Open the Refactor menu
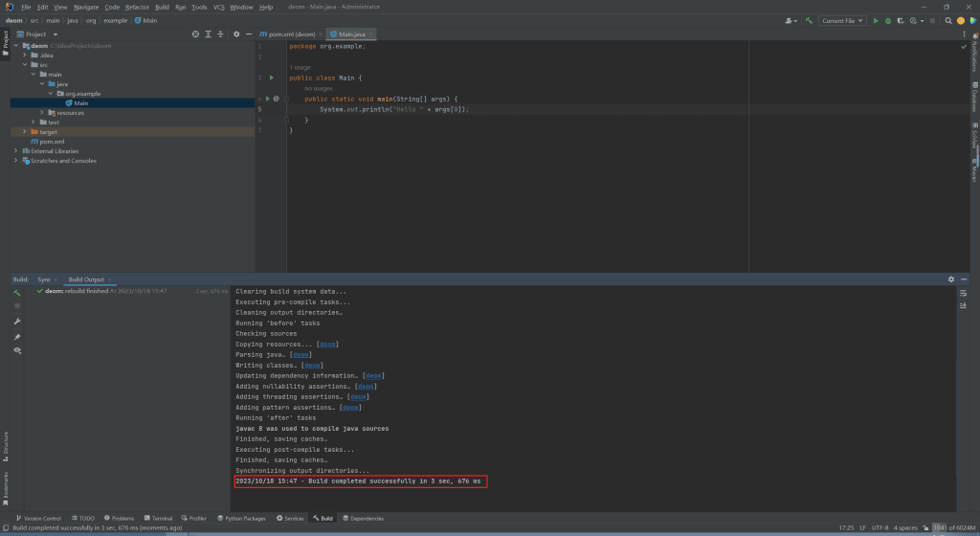980x536 pixels. (x=138, y=7)
